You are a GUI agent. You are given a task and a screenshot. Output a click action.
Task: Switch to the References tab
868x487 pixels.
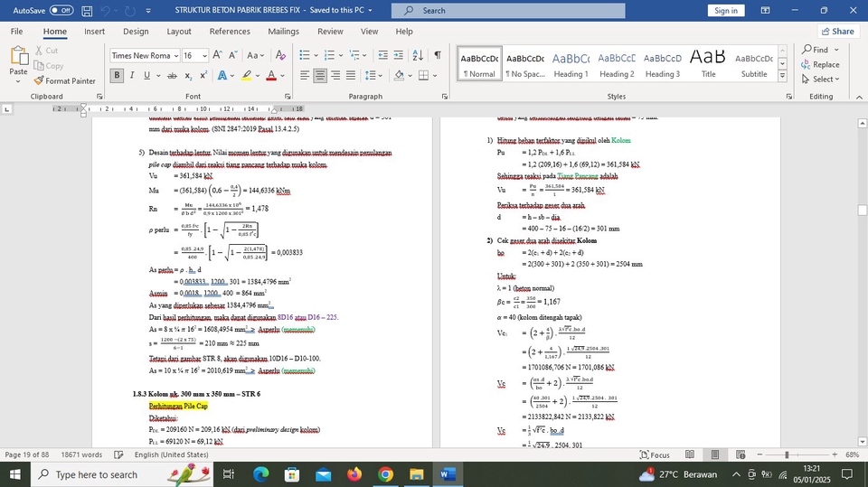[x=230, y=32]
